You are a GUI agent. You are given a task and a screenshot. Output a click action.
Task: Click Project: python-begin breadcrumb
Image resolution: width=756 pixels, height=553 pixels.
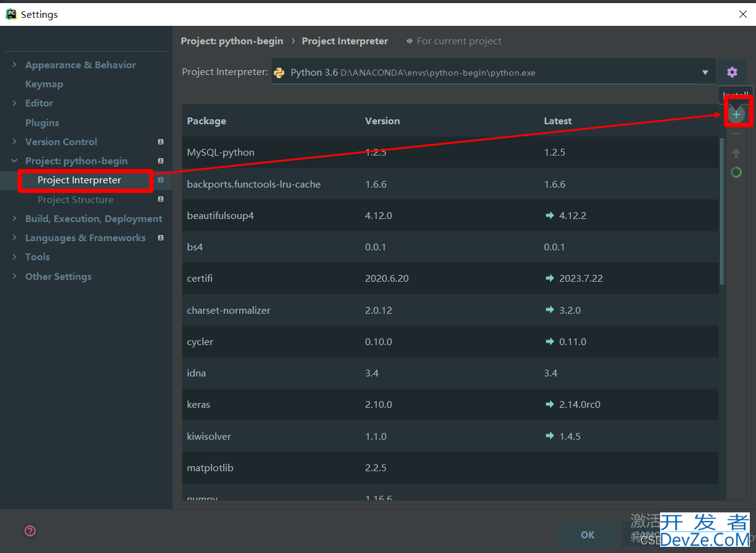click(232, 41)
